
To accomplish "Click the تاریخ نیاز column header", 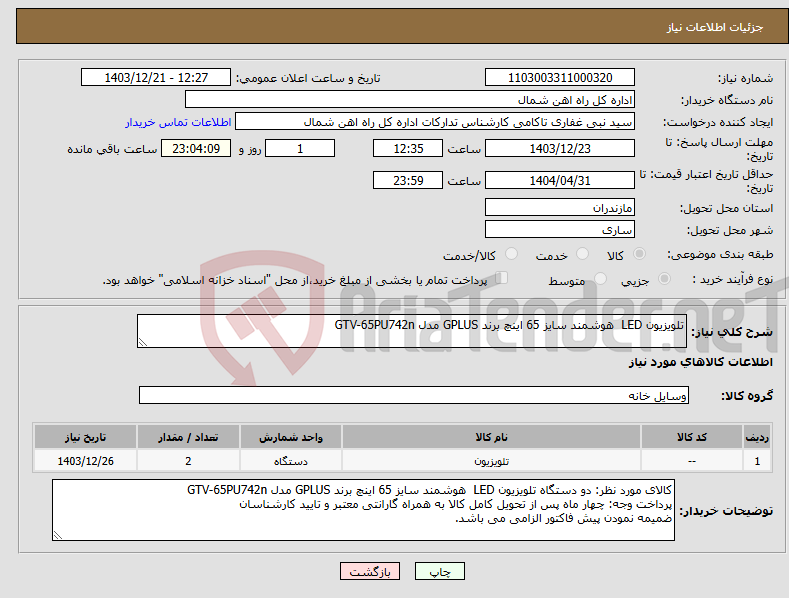I will [85, 437].
